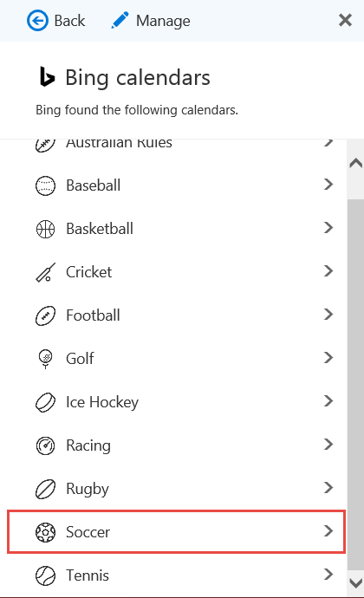Click the Bing logo icon

[48, 76]
